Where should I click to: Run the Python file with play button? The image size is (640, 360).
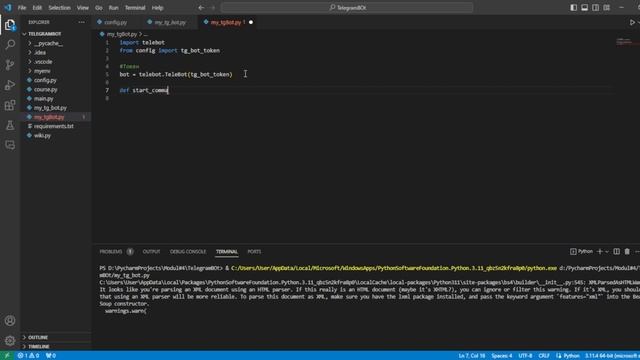632,22
